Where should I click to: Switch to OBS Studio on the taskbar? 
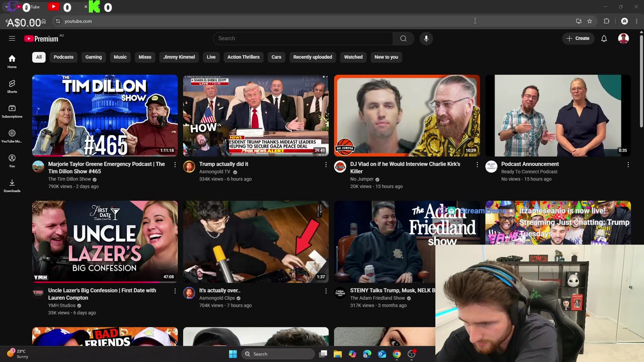412,354
